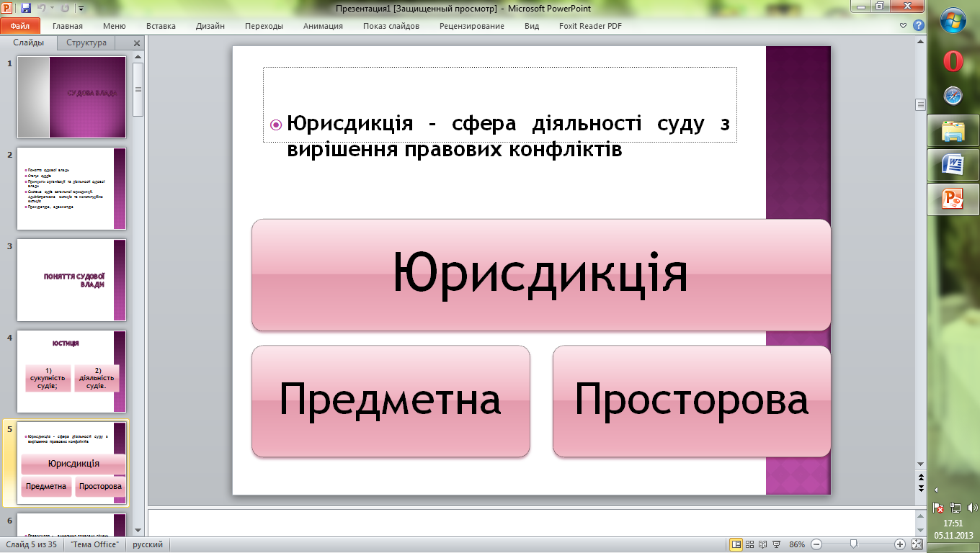Open Windows Explorer folder icon in taskbar
980x553 pixels.
click(x=953, y=131)
